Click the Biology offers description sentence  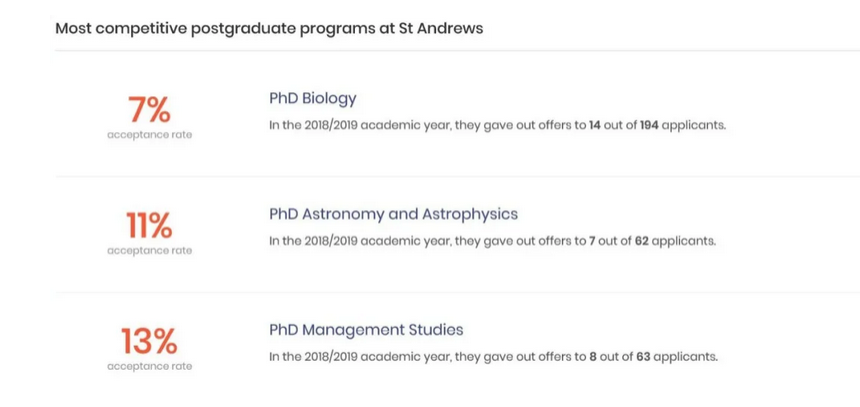coord(497,125)
